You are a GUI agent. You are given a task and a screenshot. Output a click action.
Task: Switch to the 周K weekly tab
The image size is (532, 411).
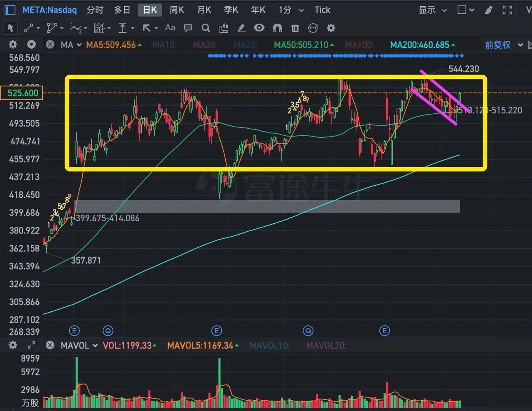[177, 10]
